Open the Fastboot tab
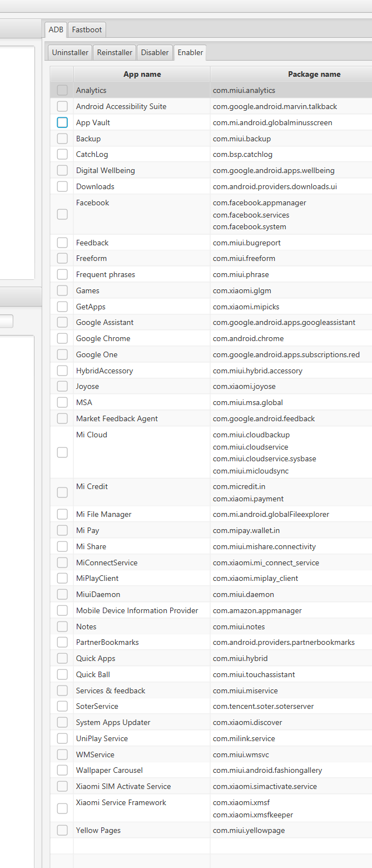Image resolution: width=372 pixels, height=868 pixels. point(87,29)
